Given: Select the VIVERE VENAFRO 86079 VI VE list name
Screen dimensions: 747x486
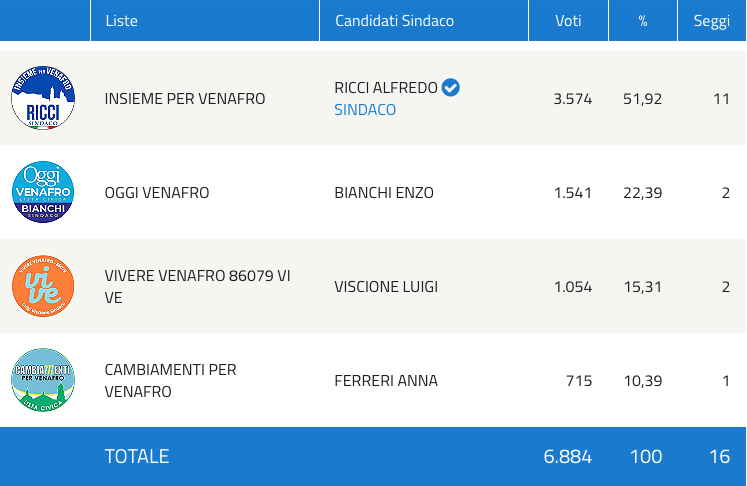Looking at the screenshot, I should (197, 286).
